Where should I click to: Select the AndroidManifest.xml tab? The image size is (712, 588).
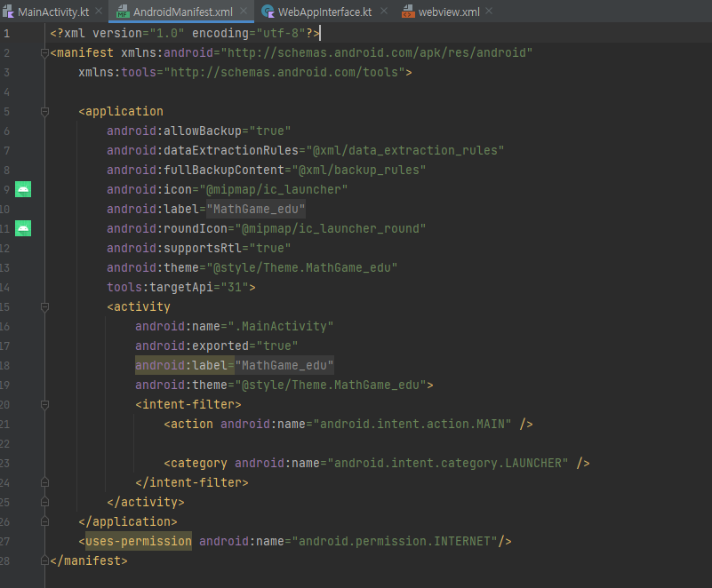(182, 12)
